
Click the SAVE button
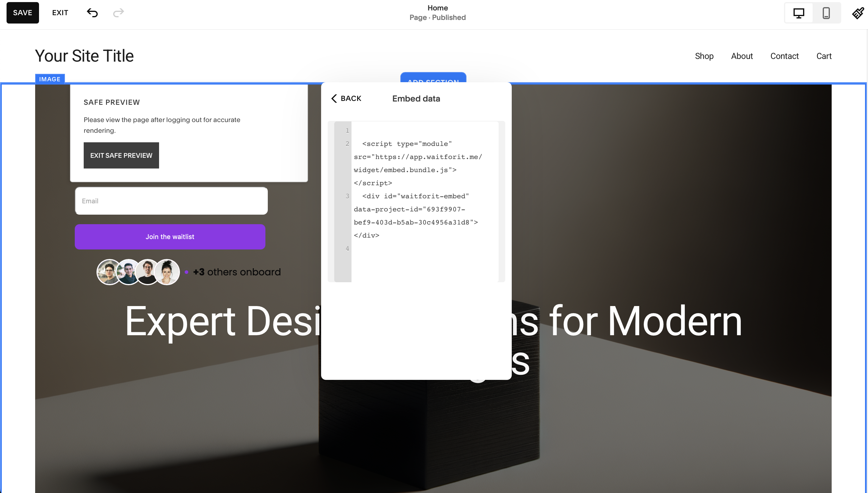coord(22,13)
